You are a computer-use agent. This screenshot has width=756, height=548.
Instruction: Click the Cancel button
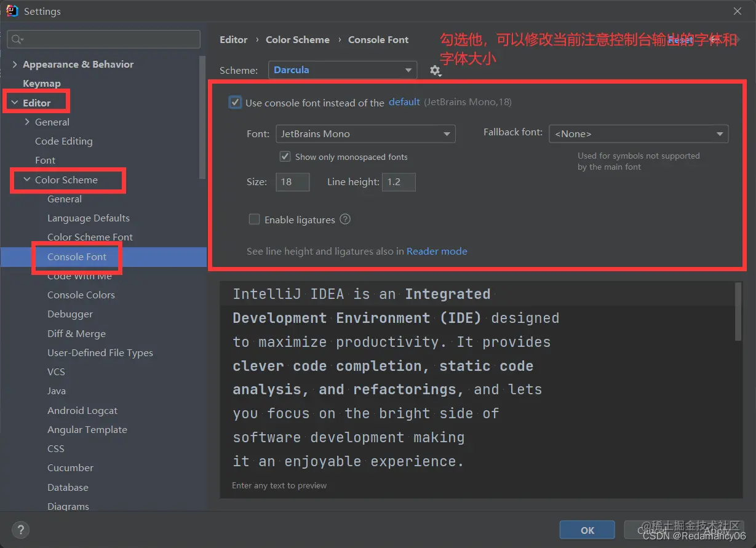tap(651, 530)
